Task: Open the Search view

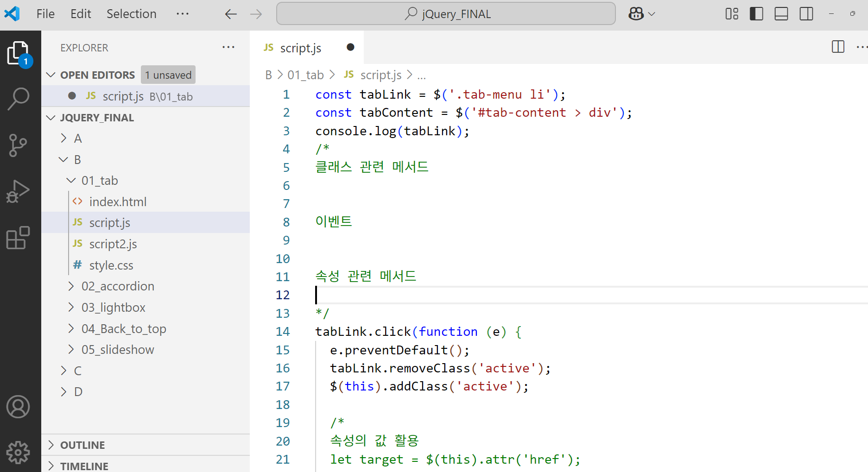Action: 19,98
